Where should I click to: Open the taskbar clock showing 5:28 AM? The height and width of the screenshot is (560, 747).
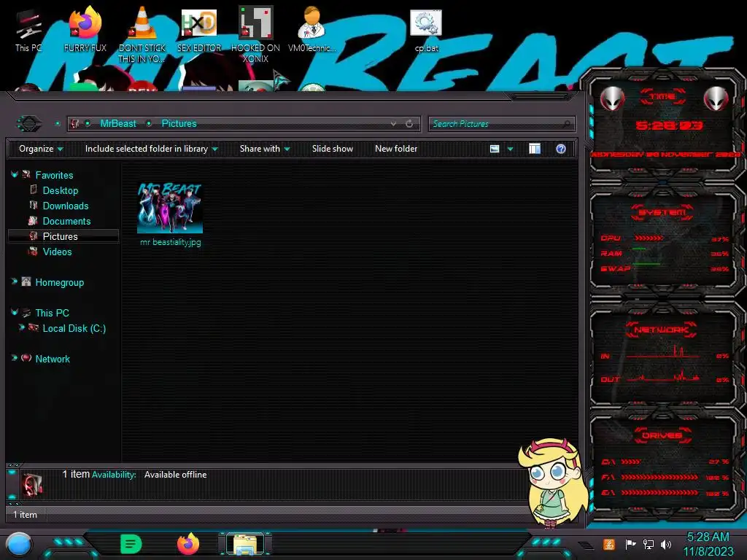point(708,544)
